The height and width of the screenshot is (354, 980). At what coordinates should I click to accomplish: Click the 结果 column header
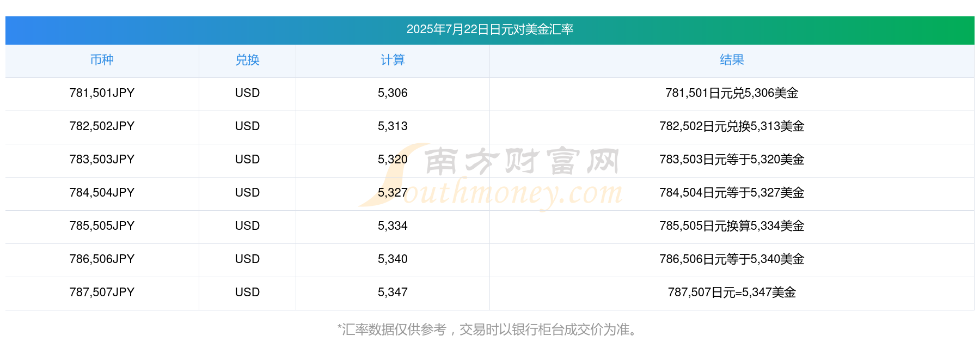click(x=732, y=60)
